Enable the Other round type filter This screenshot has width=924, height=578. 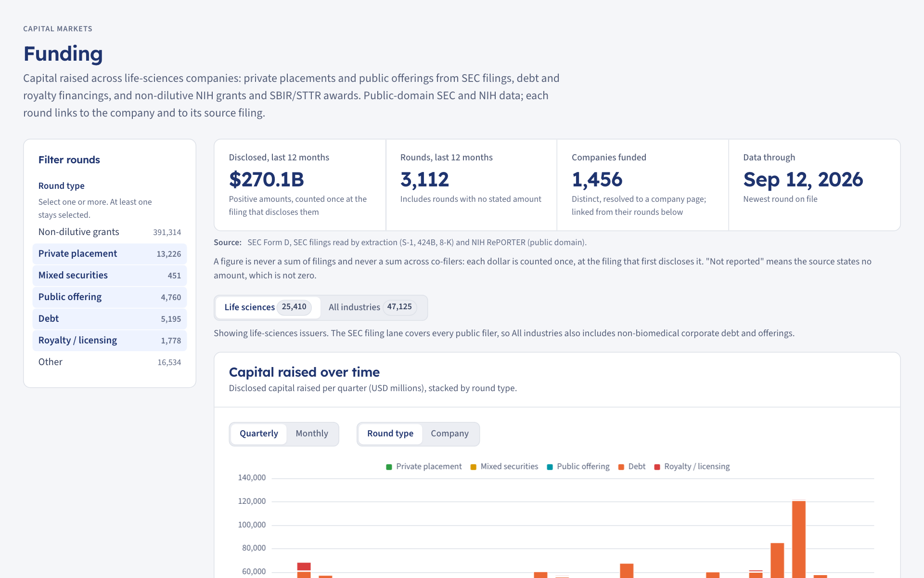click(110, 362)
